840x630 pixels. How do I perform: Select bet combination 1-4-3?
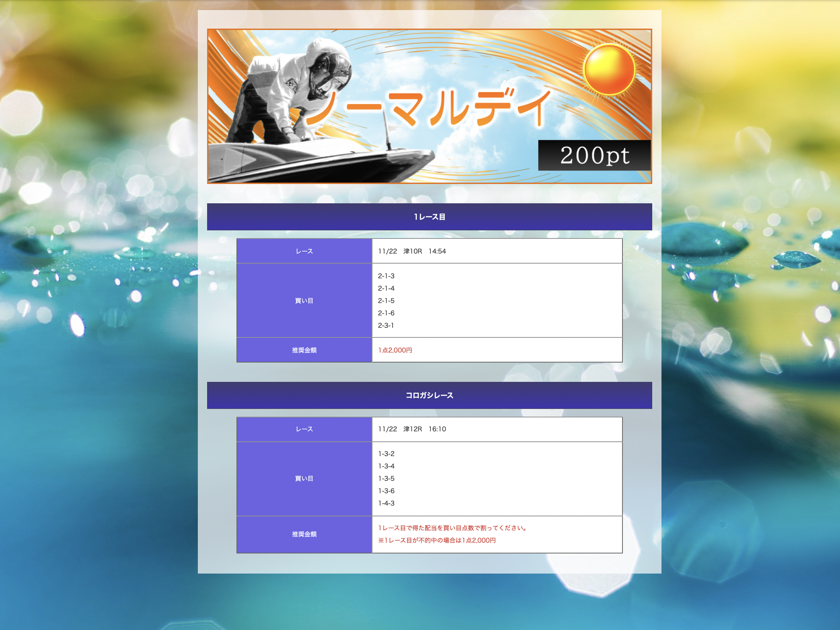coord(386,503)
